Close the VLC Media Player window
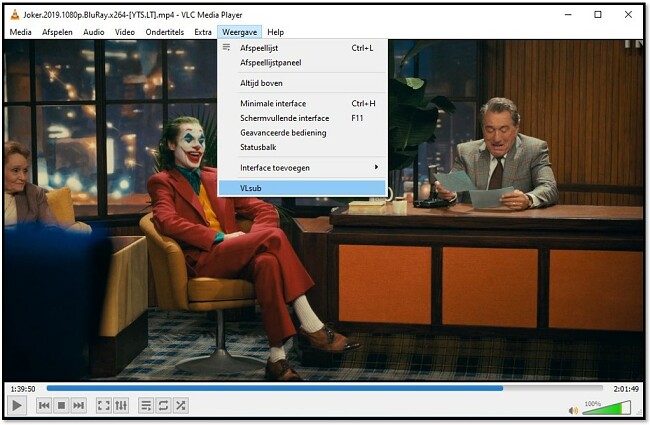This screenshot has width=650, height=425. click(x=628, y=15)
